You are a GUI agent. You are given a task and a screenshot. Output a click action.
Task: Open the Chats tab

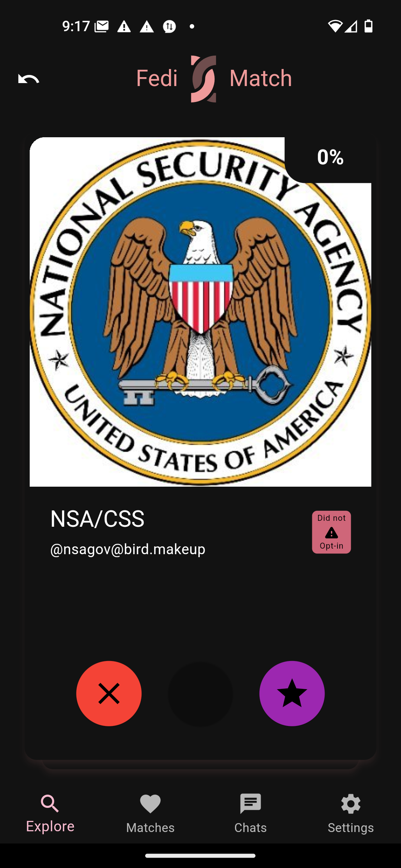[x=251, y=813]
